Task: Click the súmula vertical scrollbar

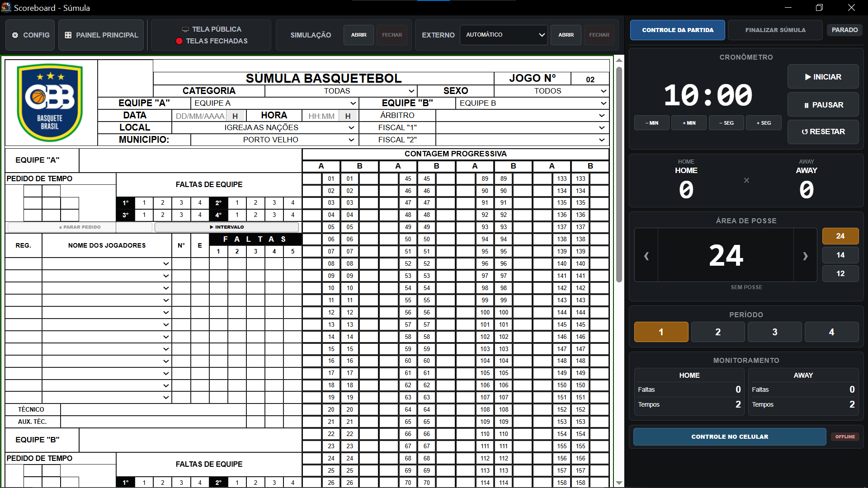Action: click(x=619, y=175)
